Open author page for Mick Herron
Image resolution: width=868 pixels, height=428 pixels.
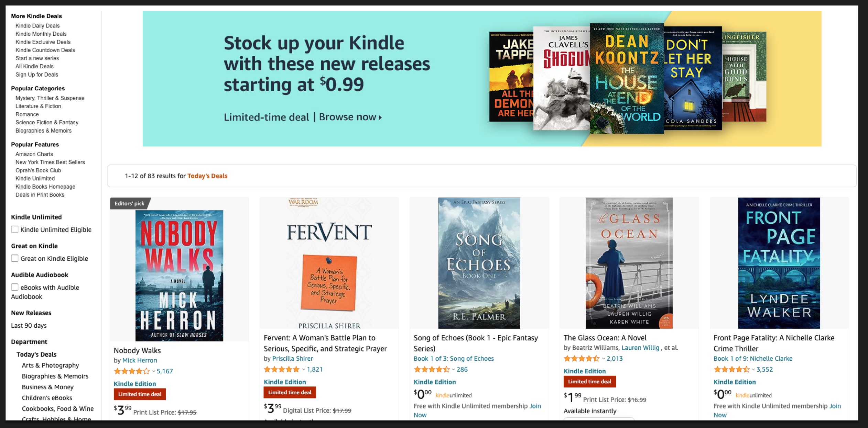click(140, 360)
